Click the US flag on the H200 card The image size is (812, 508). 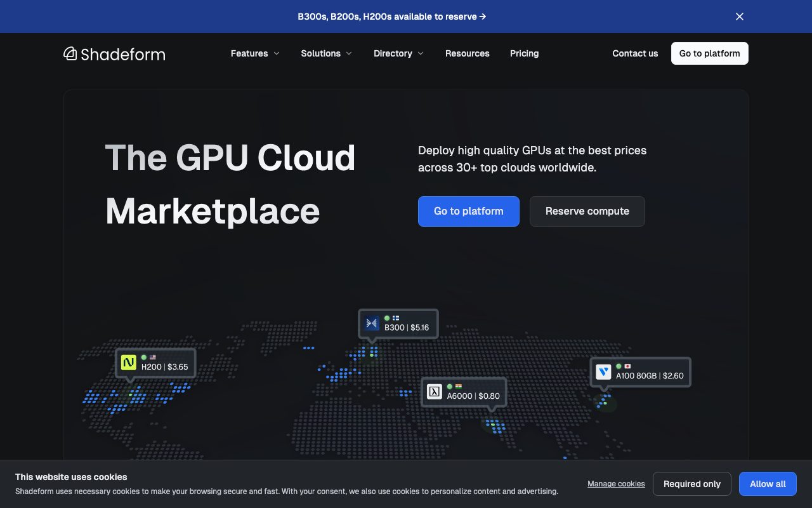(x=153, y=358)
